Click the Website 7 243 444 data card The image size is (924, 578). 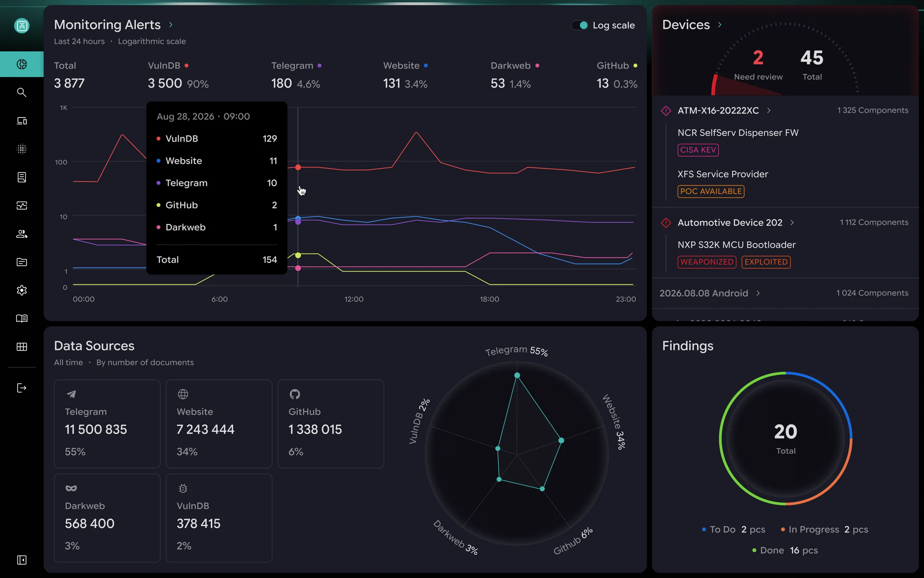click(219, 424)
